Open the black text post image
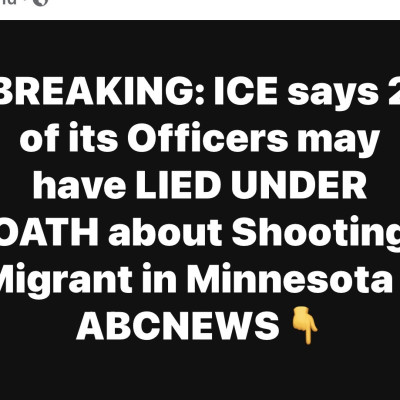400x400 pixels. [x=200, y=210]
